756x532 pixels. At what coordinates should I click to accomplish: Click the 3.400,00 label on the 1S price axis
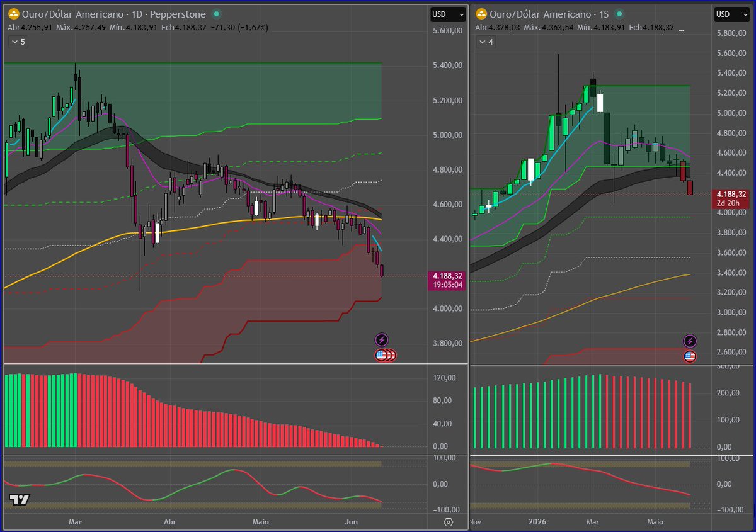730,273
